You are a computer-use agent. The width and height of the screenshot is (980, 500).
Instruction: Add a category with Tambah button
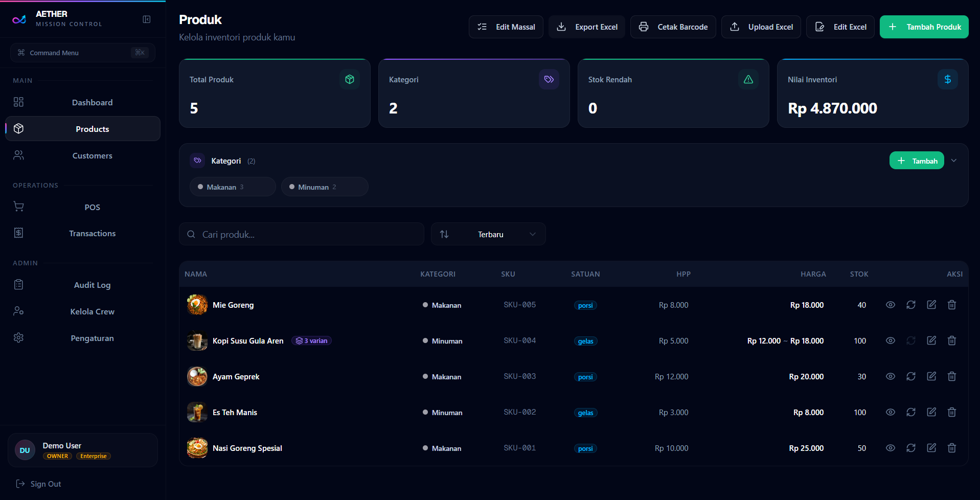point(917,161)
